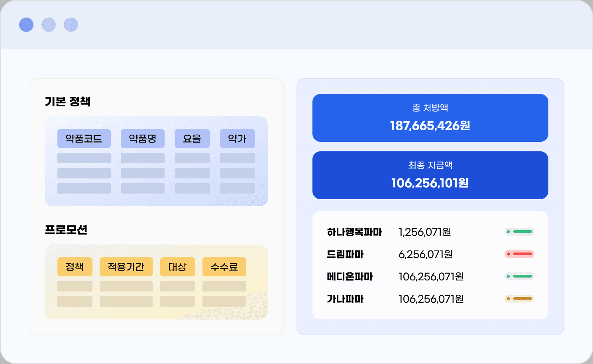Select the 대상 promotion header

(178, 267)
